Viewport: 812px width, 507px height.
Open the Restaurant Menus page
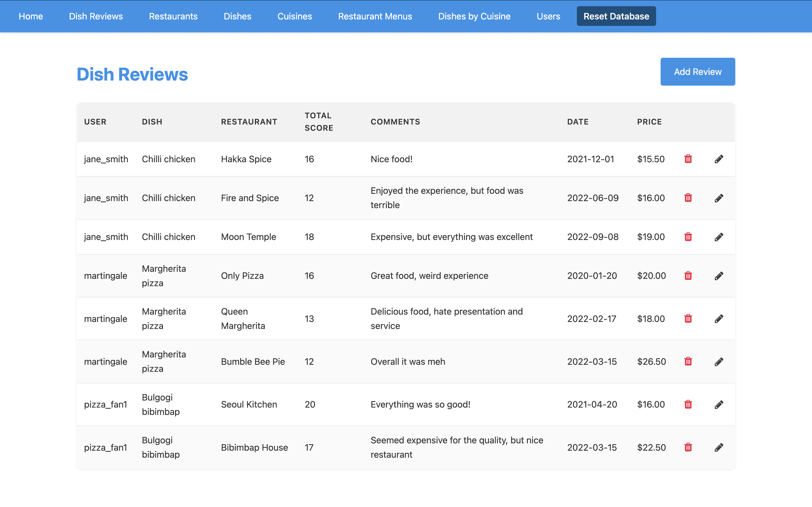[x=375, y=16]
